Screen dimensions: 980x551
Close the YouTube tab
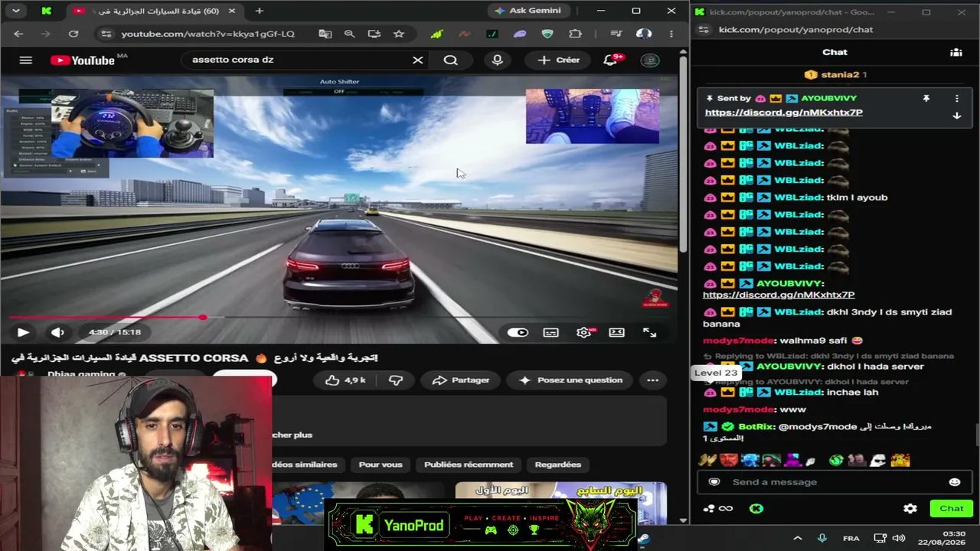tap(232, 11)
